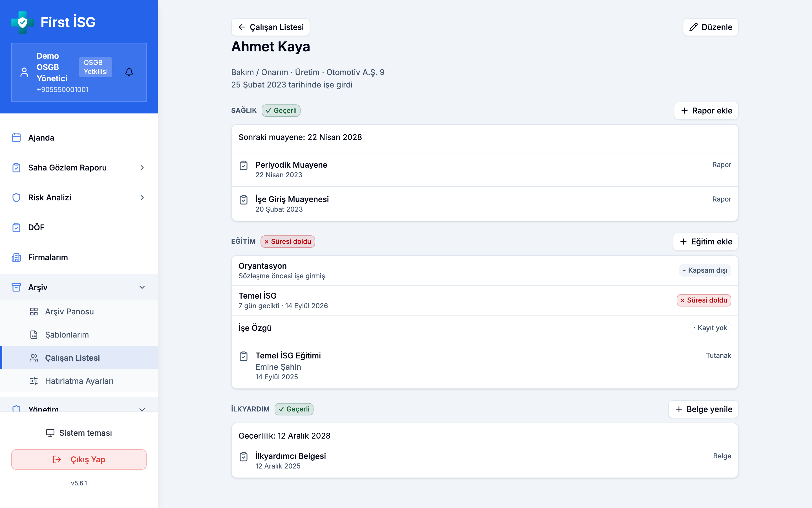Image resolution: width=812 pixels, height=508 pixels.
Task: Click the First İSG shield logo
Action: (23, 22)
